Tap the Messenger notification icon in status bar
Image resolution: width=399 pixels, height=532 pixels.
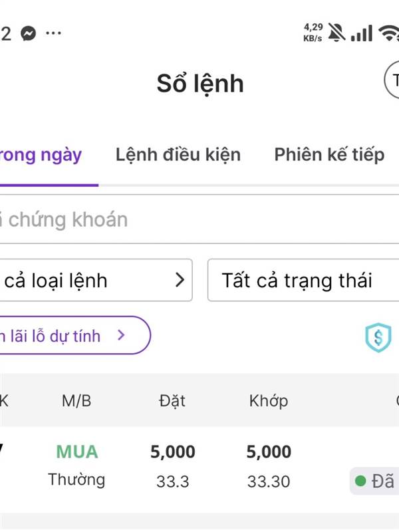click(x=28, y=33)
